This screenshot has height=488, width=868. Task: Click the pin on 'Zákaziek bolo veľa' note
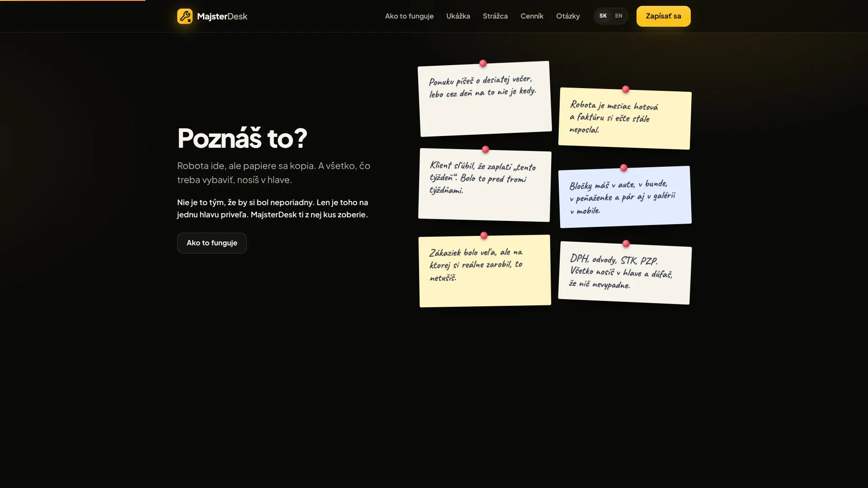pos(484,235)
